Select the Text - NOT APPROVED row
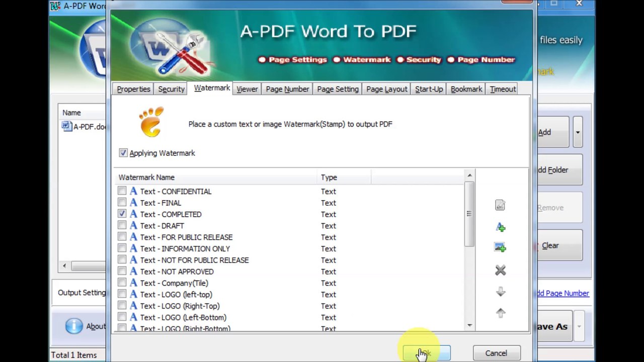Image resolution: width=644 pixels, height=362 pixels. 290,271
